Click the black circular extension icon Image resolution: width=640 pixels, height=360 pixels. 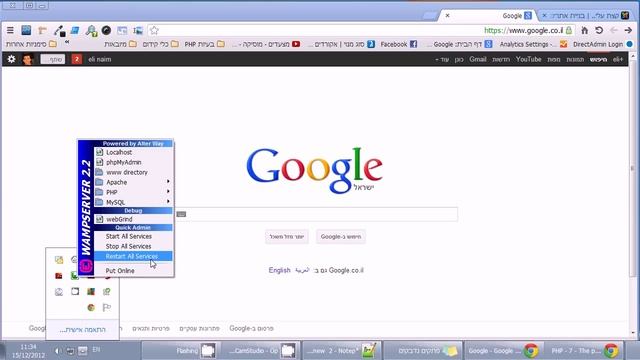point(106,30)
